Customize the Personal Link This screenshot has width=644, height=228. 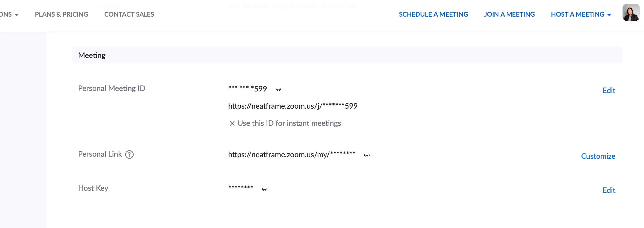598,156
